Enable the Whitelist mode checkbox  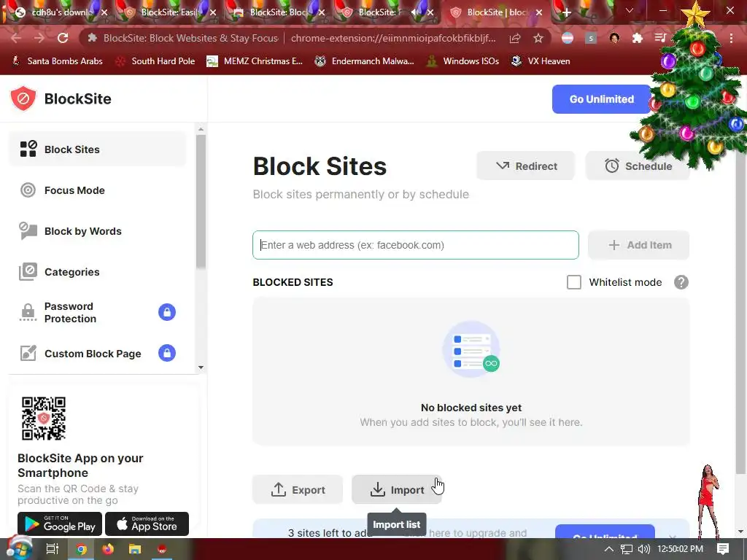point(573,282)
